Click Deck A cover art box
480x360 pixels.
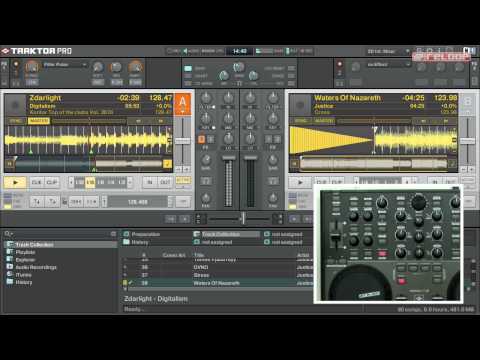(x=15, y=105)
